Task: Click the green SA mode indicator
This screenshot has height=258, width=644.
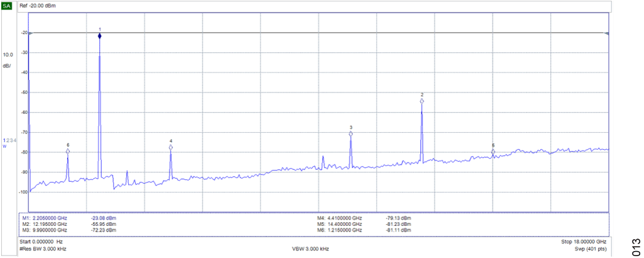Action: tap(7, 6)
